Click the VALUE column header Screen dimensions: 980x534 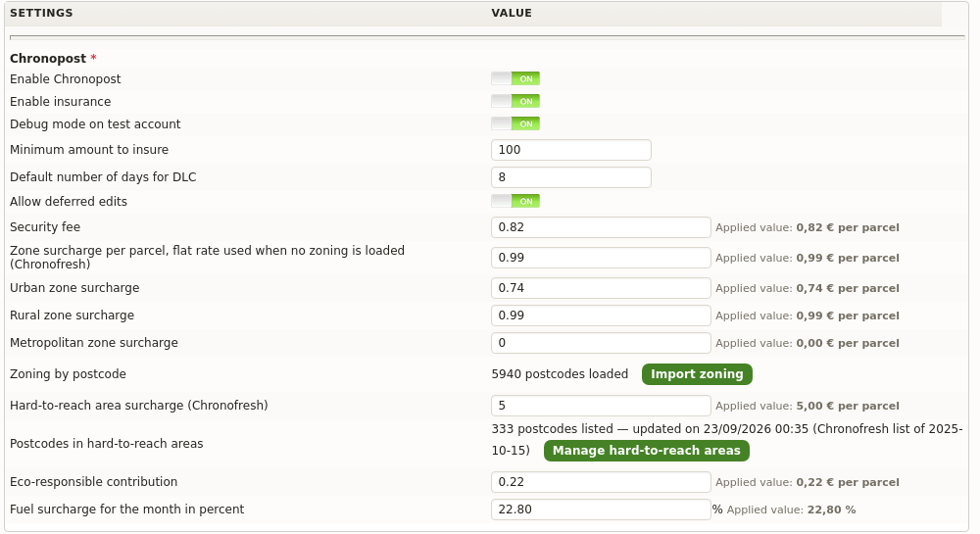point(512,13)
